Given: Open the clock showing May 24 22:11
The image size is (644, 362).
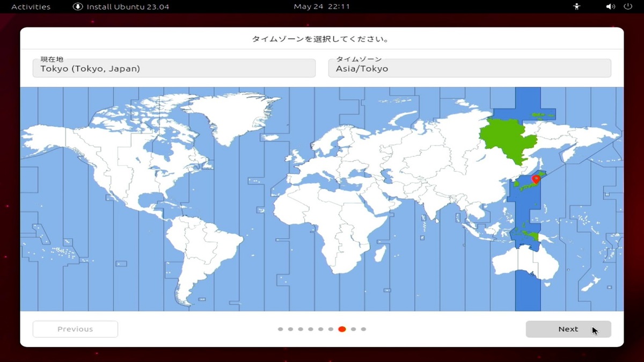Looking at the screenshot, I should (x=322, y=7).
